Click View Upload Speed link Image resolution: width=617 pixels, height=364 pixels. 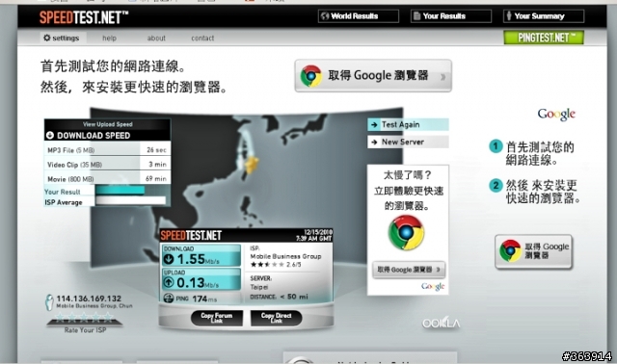pos(107,124)
